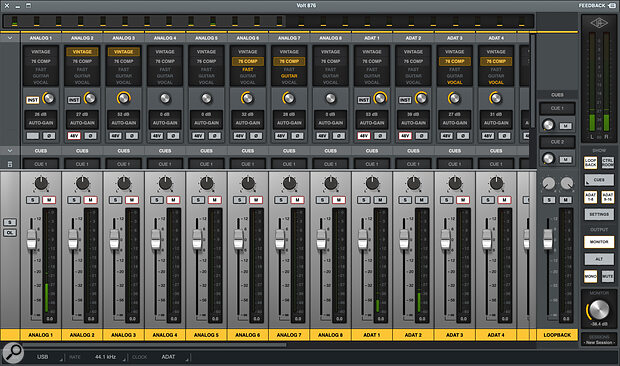This screenshot has width=620, height=366.
Task: Click the phase invert icon on Analog 4
Action: click(173, 136)
